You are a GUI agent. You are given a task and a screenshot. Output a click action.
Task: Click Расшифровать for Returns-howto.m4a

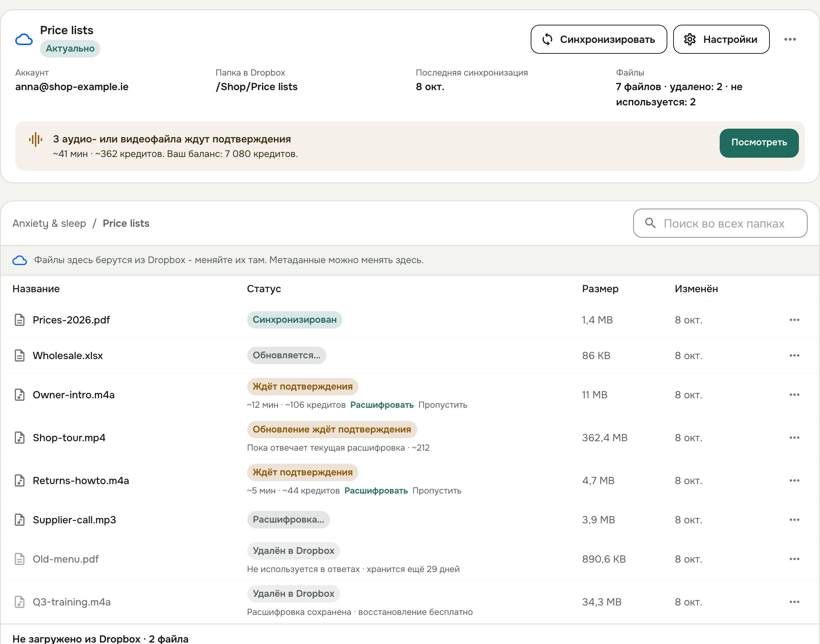click(x=376, y=491)
